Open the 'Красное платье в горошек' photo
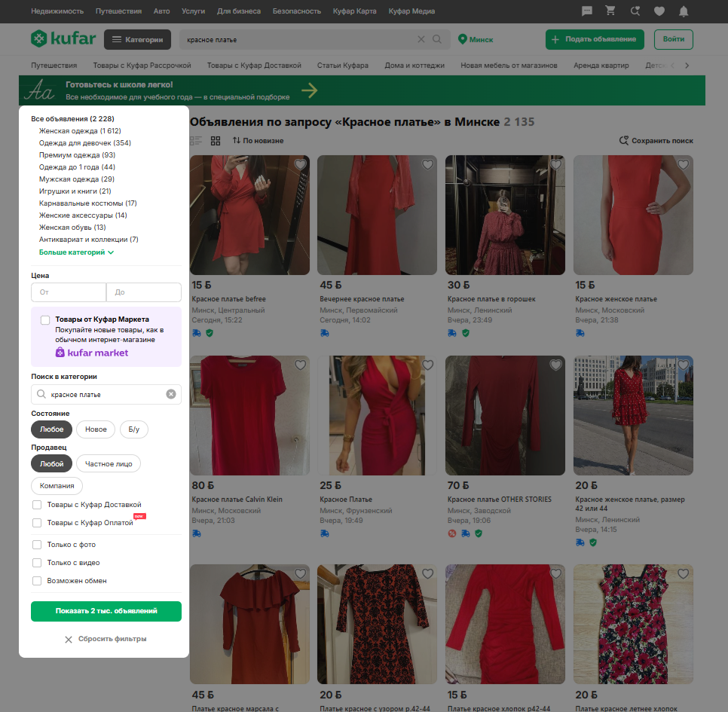 [x=505, y=215]
